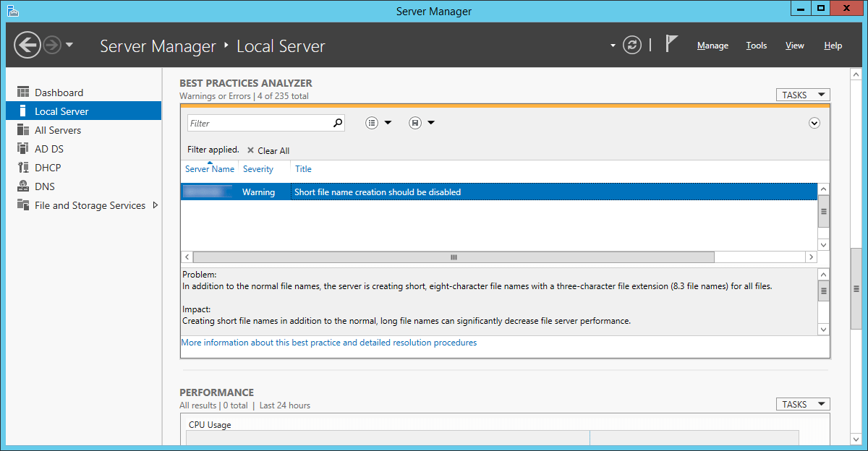This screenshot has height=451, width=868.
Task: Open the Tools menu
Action: pyautogui.click(x=757, y=46)
